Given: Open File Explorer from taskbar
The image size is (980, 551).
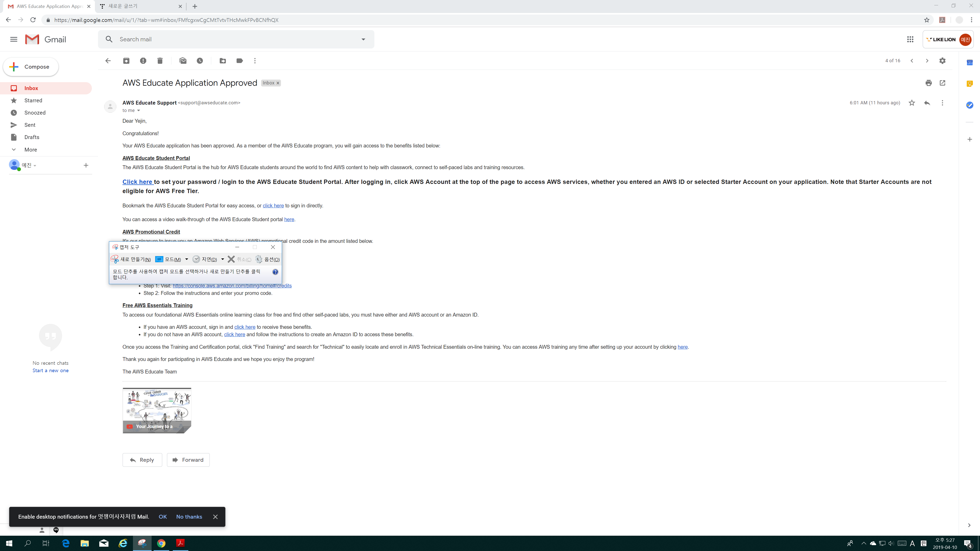Looking at the screenshot, I should (84, 543).
